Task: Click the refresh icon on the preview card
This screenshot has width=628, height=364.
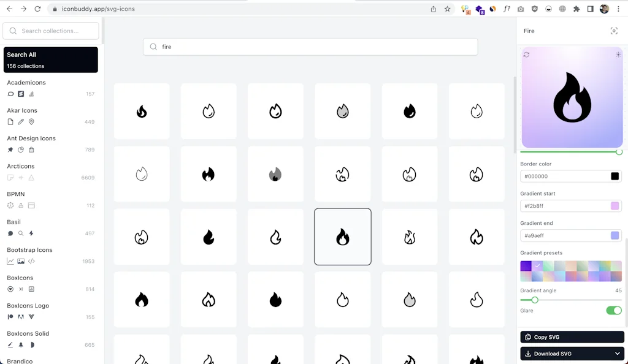Action: (526, 55)
